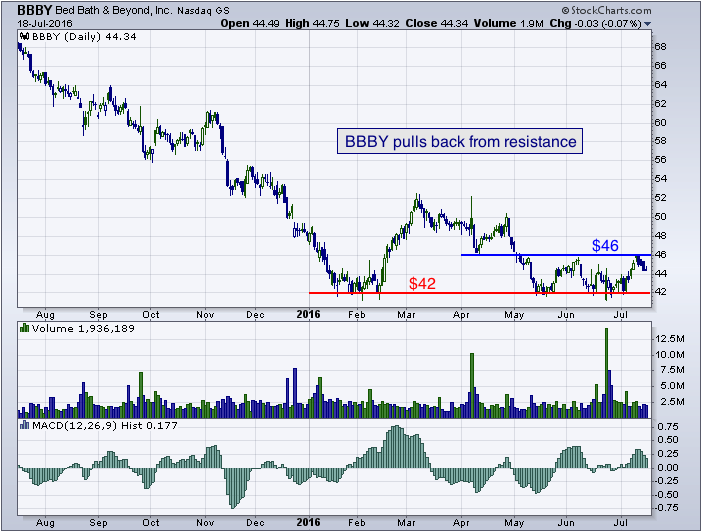
Task: Open the ©StockCharts.com link
Action: [607, 10]
